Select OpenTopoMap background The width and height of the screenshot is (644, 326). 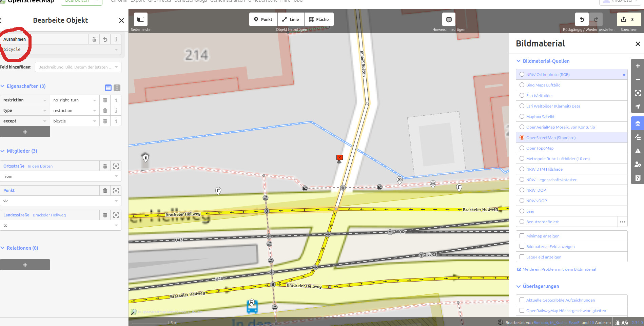[571, 148]
